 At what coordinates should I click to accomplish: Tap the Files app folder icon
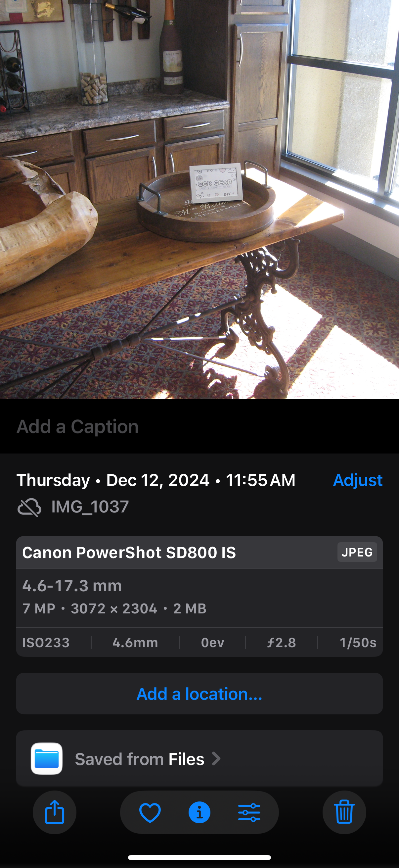[x=47, y=758]
